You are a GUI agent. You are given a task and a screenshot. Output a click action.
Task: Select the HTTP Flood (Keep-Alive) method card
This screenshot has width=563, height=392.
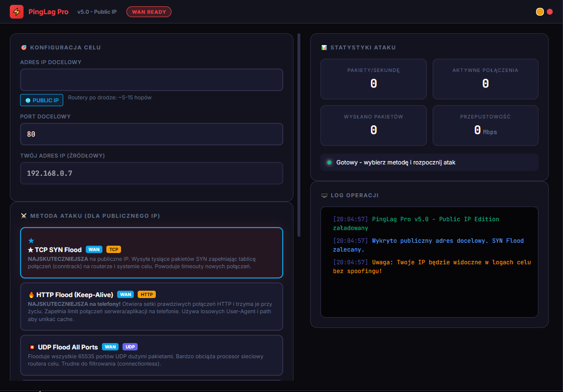(x=151, y=307)
